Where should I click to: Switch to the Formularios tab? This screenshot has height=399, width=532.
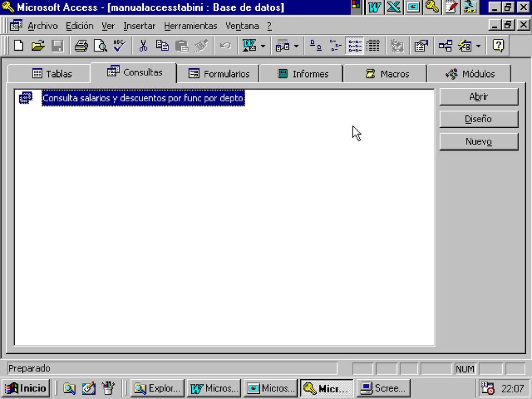[x=218, y=74]
